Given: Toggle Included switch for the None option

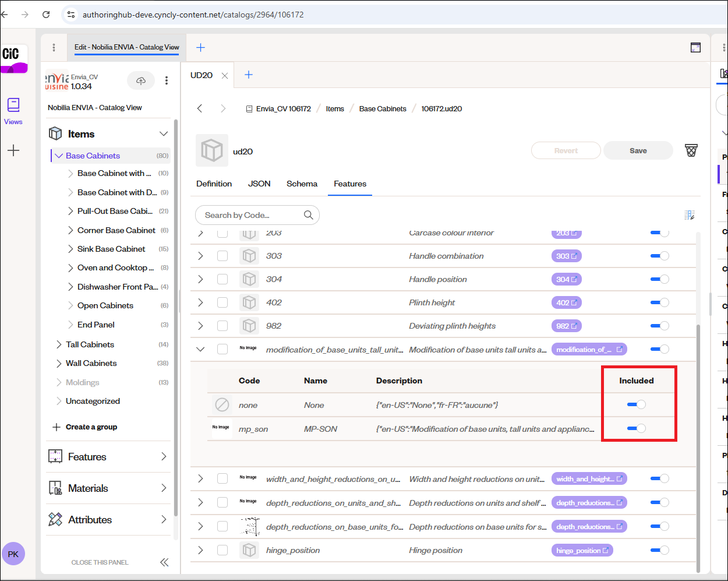Looking at the screenshot, I should click(x=637, y=404).
